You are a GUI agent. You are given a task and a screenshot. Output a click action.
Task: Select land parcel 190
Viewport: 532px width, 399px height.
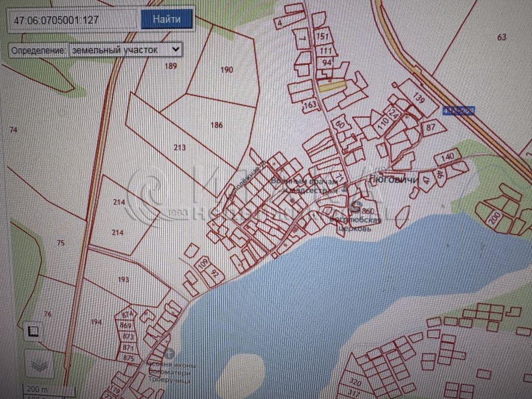pos(227,70)
